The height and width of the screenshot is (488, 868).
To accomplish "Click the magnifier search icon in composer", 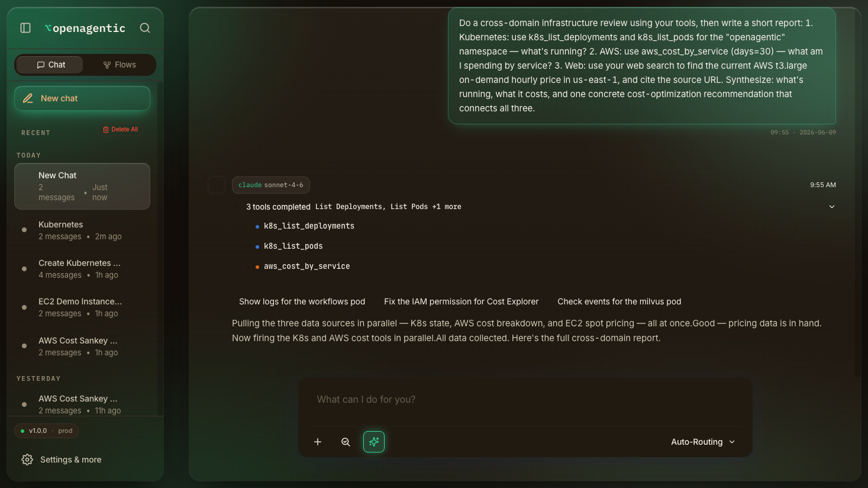I will click(x=346, y=442).
